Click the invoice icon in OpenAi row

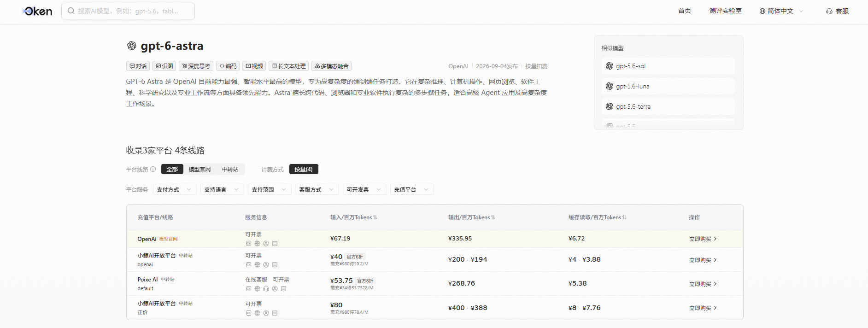pos(275,244)
